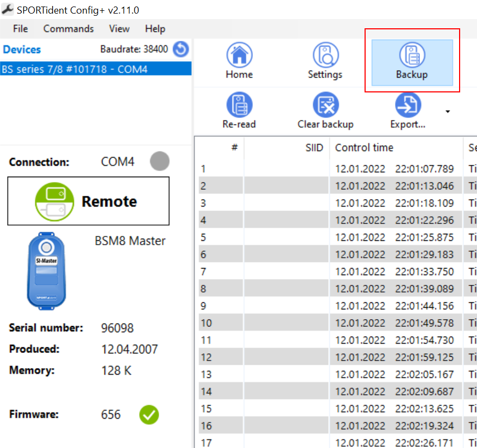Click the Remote mode button
The height and width of the screenshot is (448, 477).
click(x=88, y=201)
